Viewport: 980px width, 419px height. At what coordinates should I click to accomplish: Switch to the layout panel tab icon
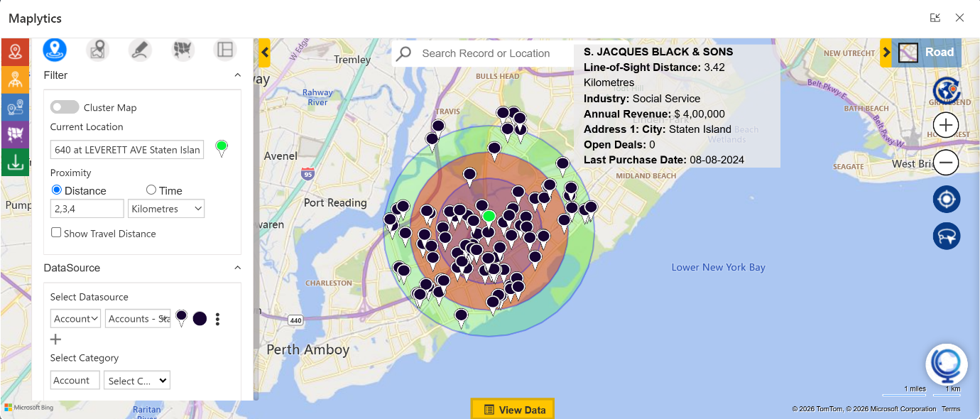point(225,50)
